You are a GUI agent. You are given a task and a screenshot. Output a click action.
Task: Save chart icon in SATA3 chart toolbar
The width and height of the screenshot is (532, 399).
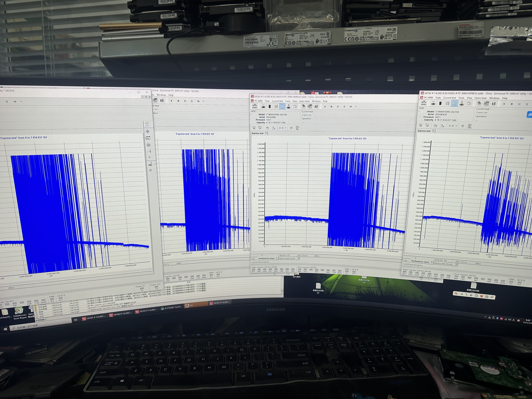(x=254, y=128)
